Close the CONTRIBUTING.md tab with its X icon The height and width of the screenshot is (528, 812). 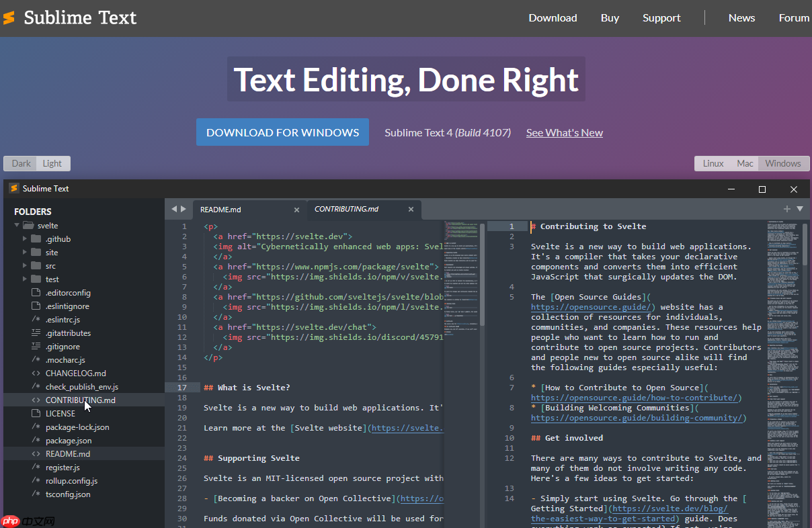tap(411, 210)
